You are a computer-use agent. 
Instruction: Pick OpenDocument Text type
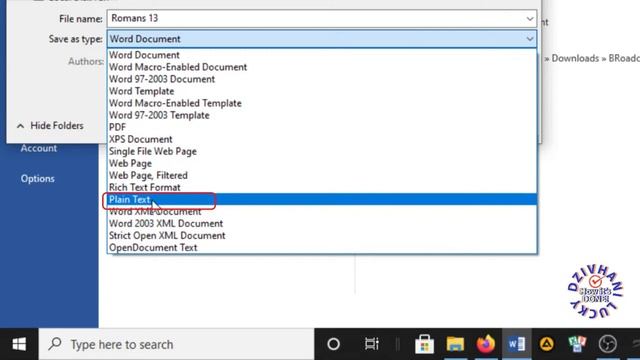click(322, 248)
